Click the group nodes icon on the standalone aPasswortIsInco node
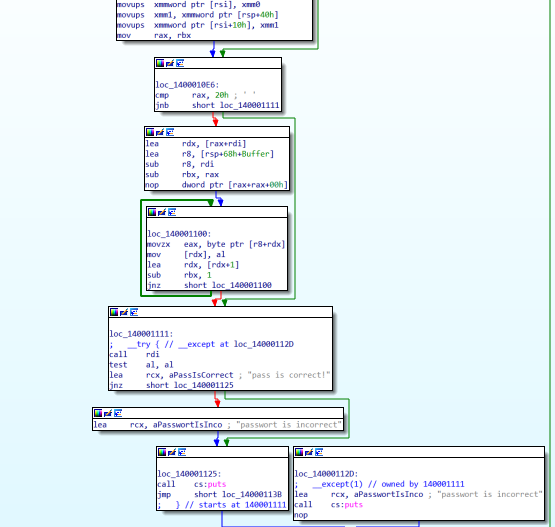Viewport: 555px width, 527px height. [118, 413]
